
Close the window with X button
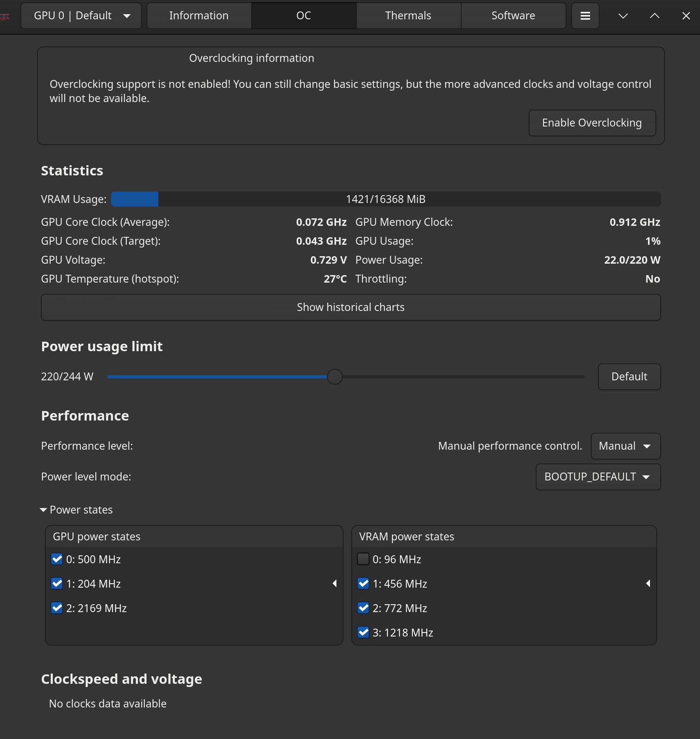(686, 16)
